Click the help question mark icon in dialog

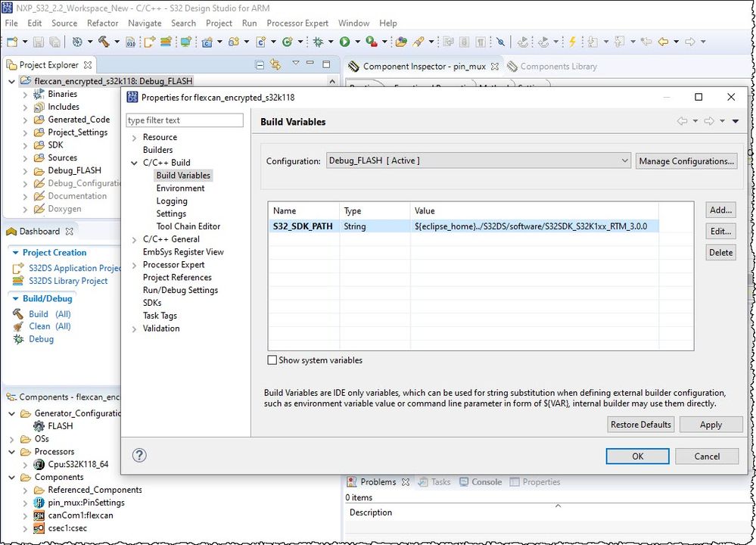click(x=139, y=455)
